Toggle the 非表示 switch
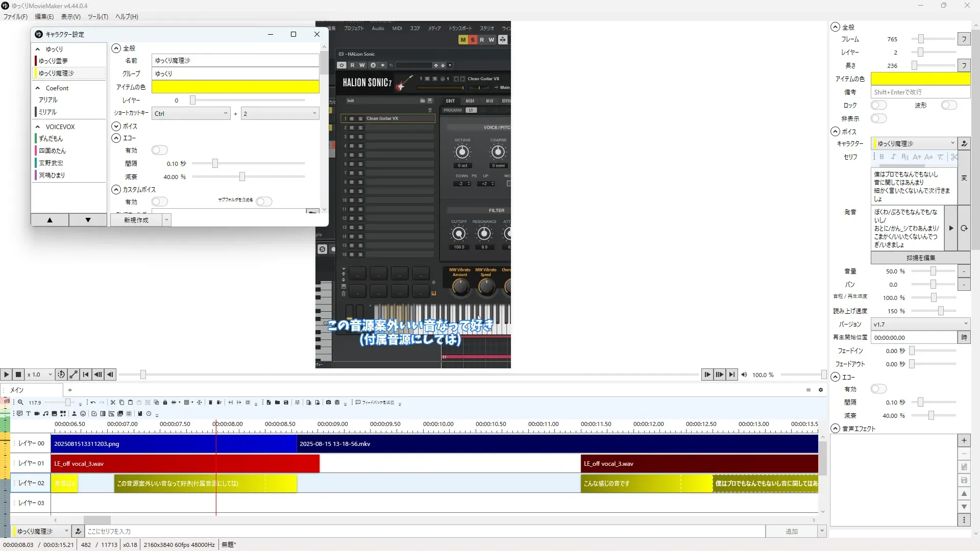This screenshot has height=551, width=980. click(878, 118)
